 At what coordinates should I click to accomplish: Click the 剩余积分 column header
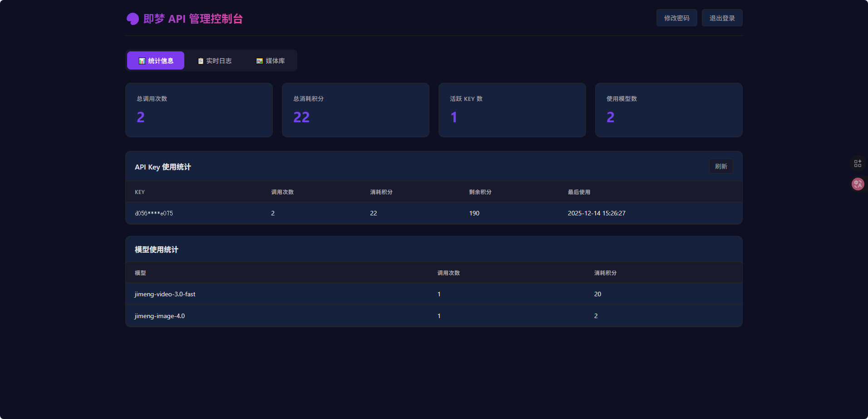(x=480, y=192)
